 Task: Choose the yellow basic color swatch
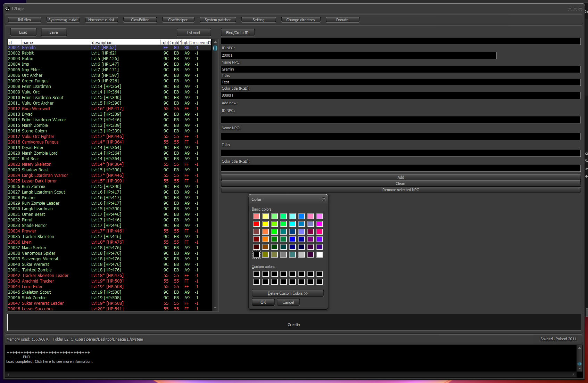coord(265,224)
